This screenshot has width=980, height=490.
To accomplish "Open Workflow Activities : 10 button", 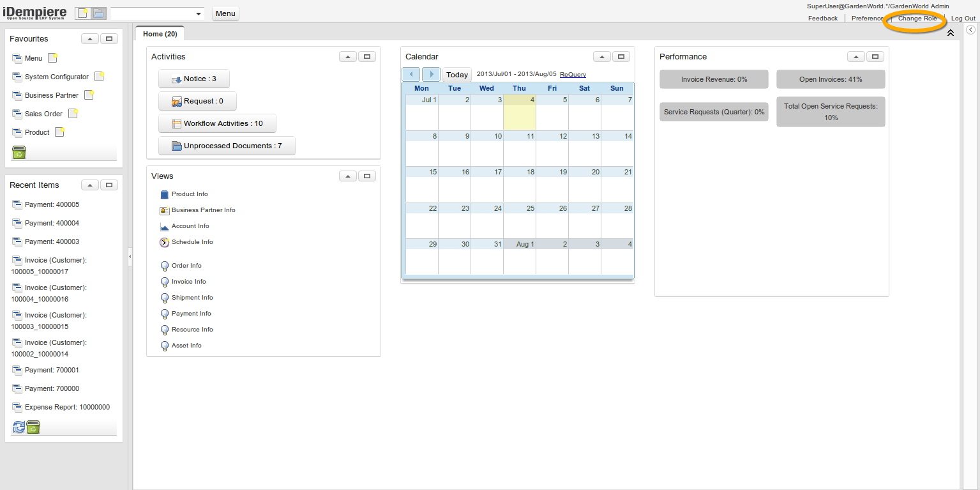I will pos(217,123).
